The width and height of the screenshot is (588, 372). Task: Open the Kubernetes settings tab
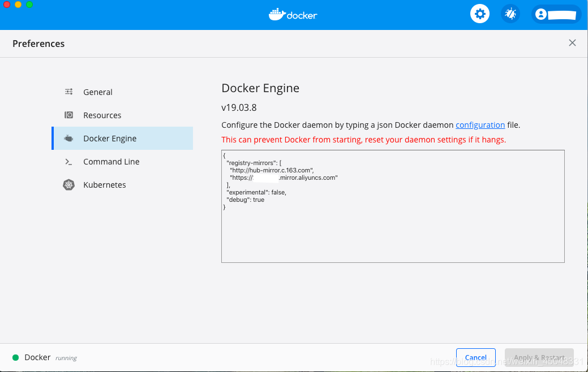coord(122,185)
